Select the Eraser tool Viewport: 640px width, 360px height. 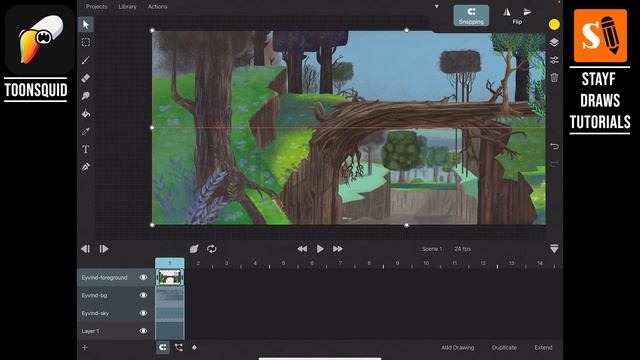86,78
